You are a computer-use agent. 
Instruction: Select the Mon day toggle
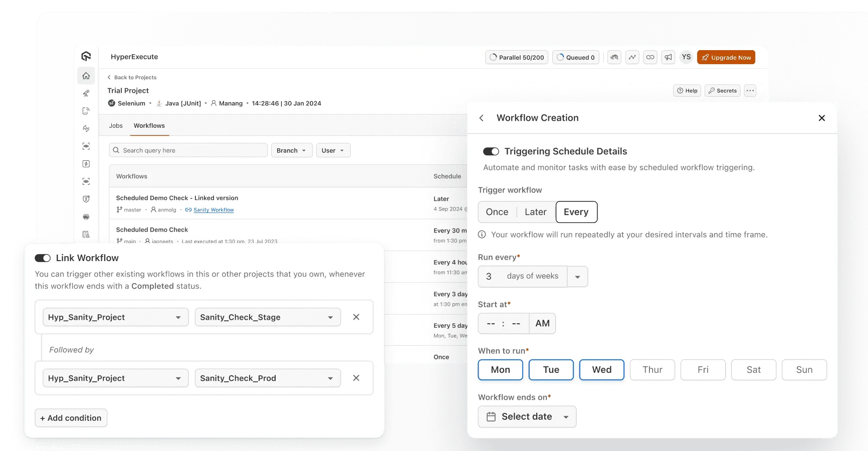coord(501,370)
